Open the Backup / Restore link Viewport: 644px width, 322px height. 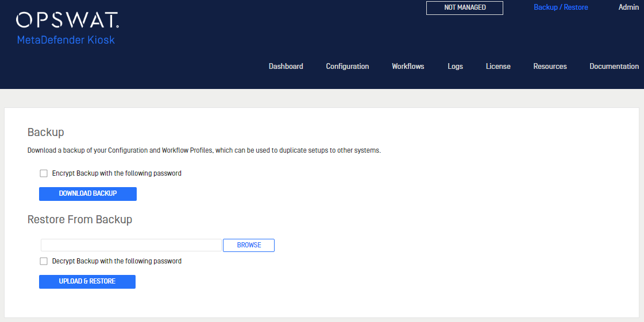(x=561, y=7)
